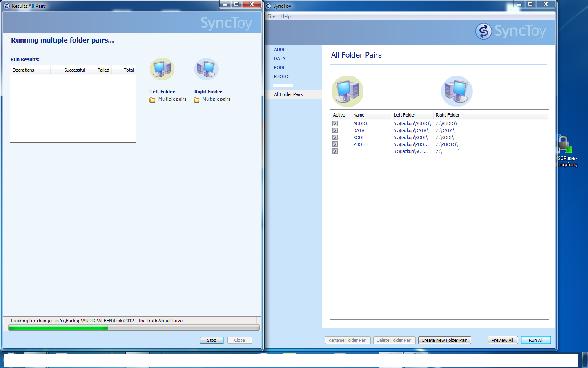588x368 pixels.
Task: Click folder icon next to Left Folder Multiple pairs
Action: [x=152, y=100]
